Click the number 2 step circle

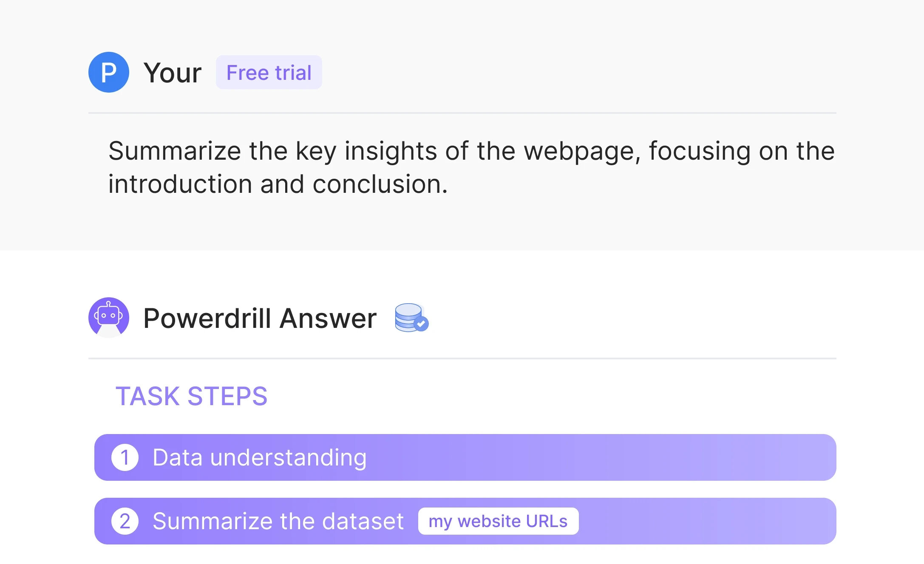125,521
